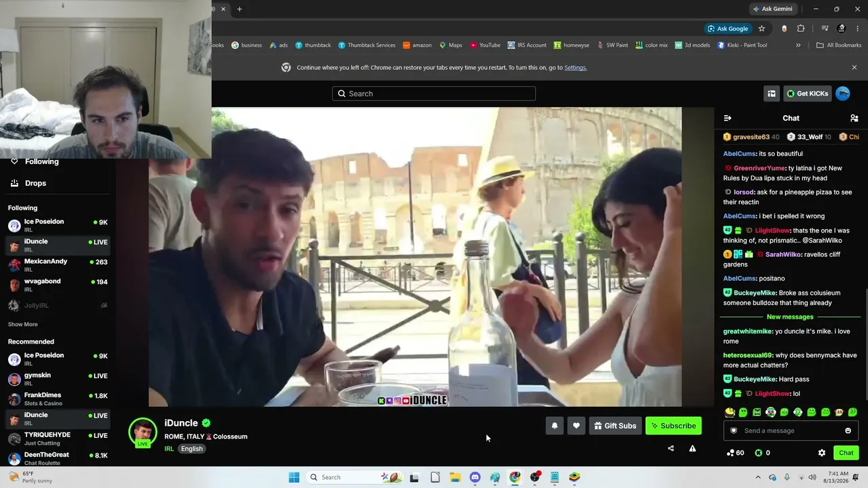Click the English language tag
Screen dimensions: 868x488
[x=192, y=449]
